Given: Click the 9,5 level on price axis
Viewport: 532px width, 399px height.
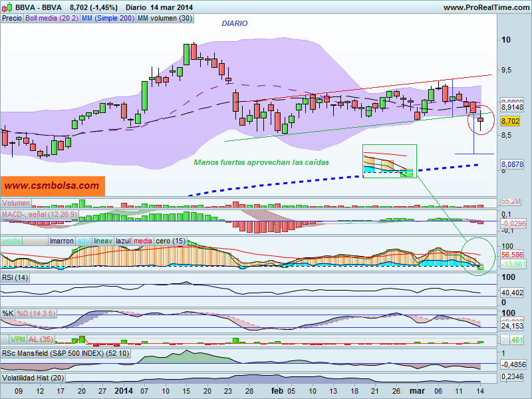Looking at the screenshot, I should pyautogui.click(x=507, y=70).
